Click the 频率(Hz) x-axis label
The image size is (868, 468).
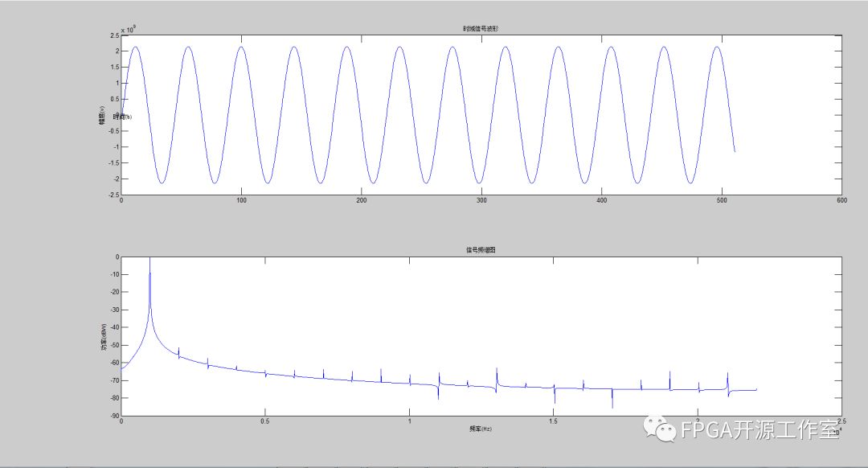pos(481,429)
